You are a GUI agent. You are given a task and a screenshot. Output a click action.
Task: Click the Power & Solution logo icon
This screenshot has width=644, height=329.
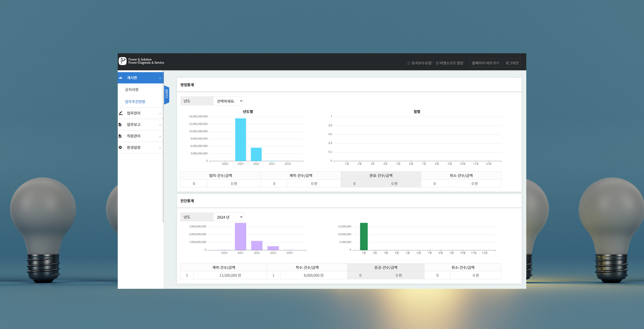point(122,61)
